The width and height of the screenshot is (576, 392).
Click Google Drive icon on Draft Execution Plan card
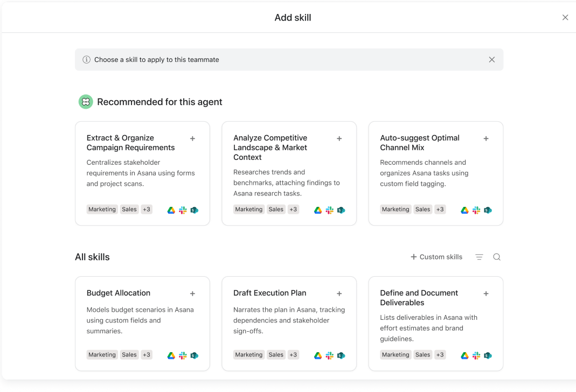318,355
